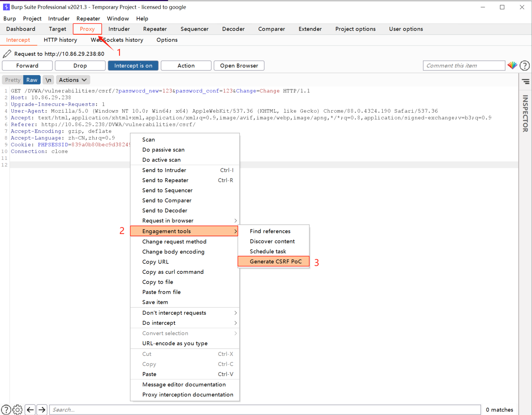Go to next search match arrow
This screenshot has width=532, height=415.
click(x=42, y=409)
